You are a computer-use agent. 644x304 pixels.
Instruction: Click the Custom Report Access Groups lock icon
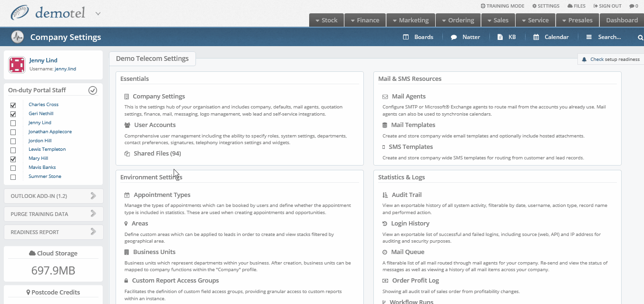(126, 281)
